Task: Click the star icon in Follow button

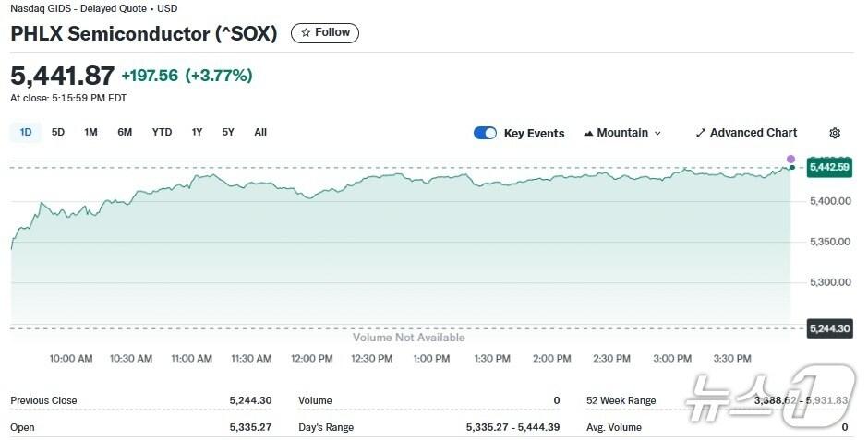Action: (x=306, y=32)
